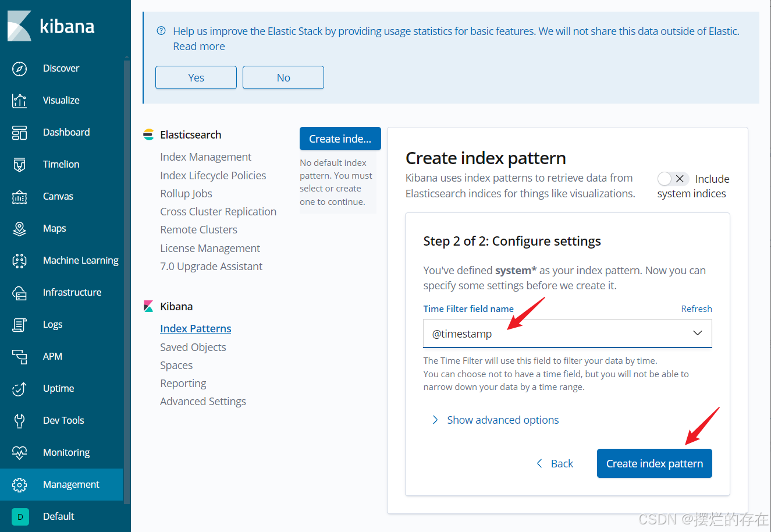Open Visualize via its chart icon

point(19,101)
